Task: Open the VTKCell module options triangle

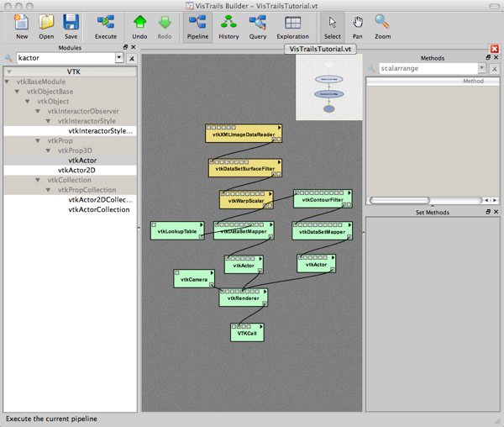Action: pyautogui.click(x=261, y=327)
